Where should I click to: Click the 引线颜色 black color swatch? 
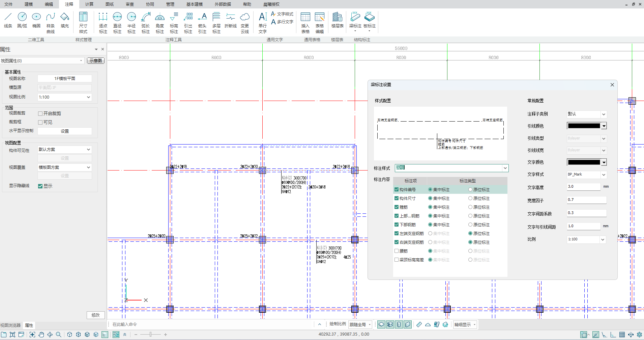[584, 126]
